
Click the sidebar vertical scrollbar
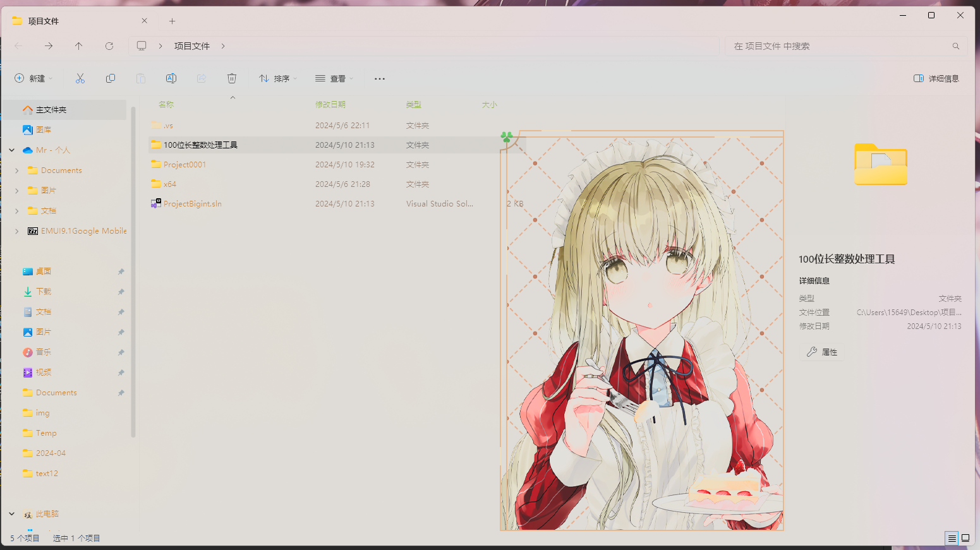[x=133, y=272]
